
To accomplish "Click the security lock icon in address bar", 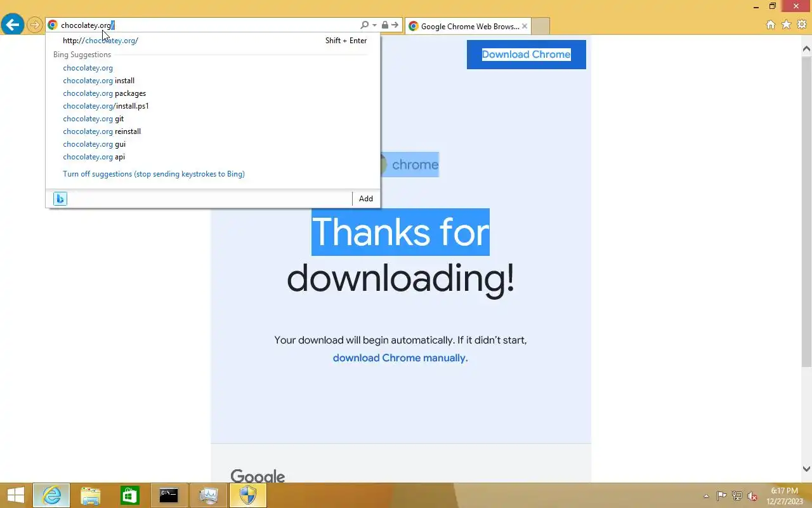I will [x=384, y=25].
